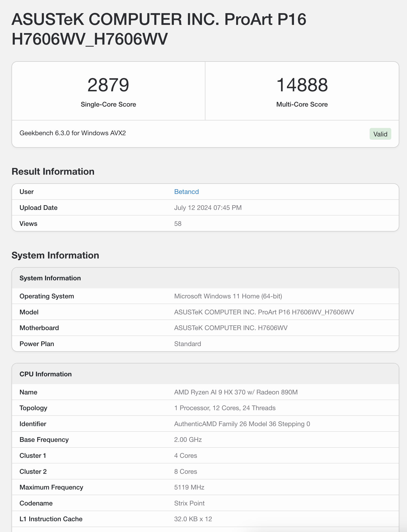Click the Base Frequency value 2.00 GHz
407x532 pixels.
coord(188,439)
